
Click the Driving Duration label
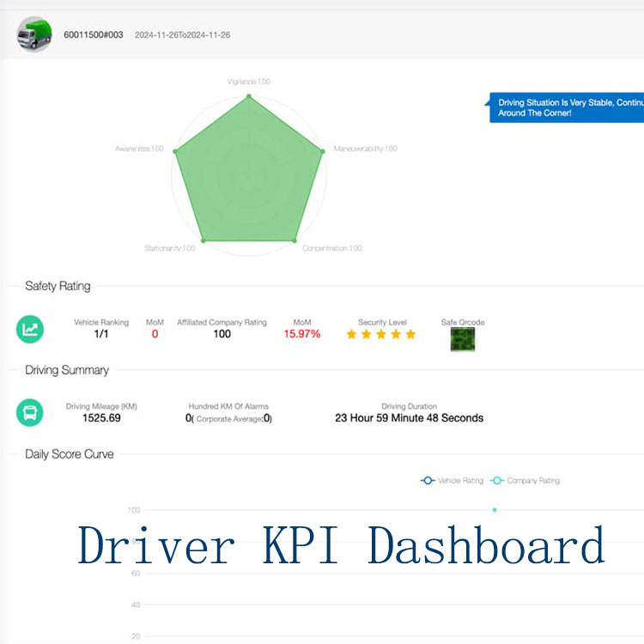pyautogui.click(x=409, y=406)
